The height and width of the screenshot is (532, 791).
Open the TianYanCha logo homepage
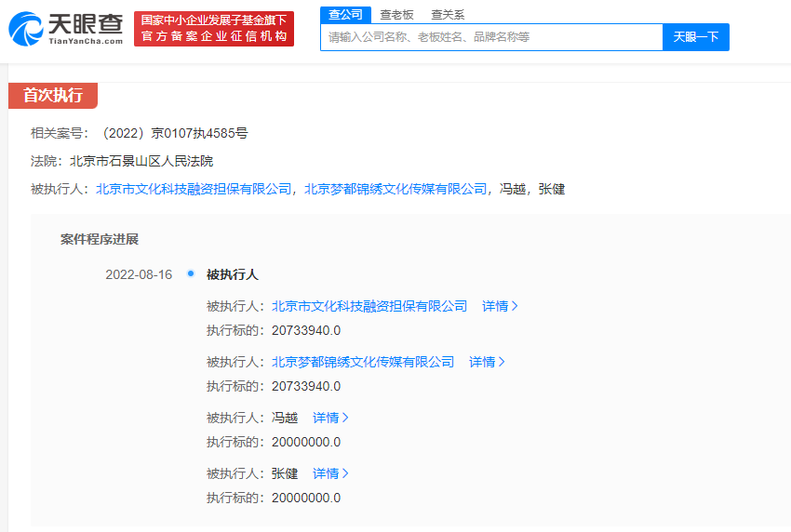[66, 29]
